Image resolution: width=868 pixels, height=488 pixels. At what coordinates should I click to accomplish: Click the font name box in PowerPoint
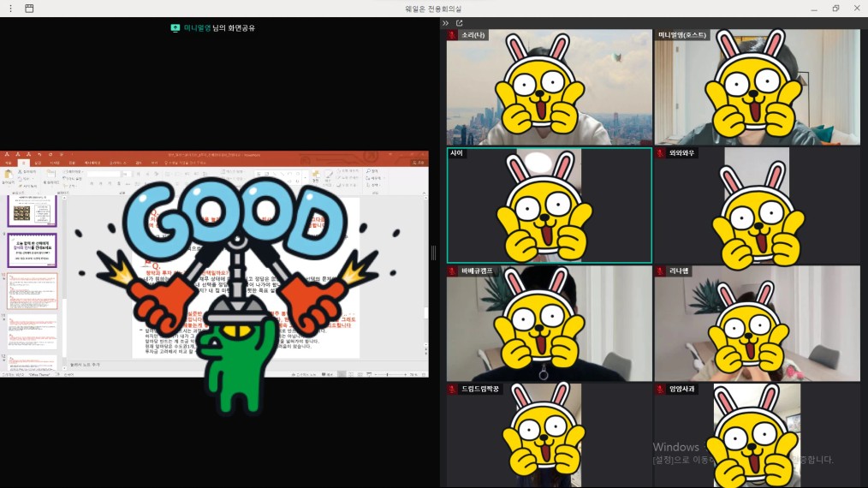pyautogui.click(x=104, y=174)
